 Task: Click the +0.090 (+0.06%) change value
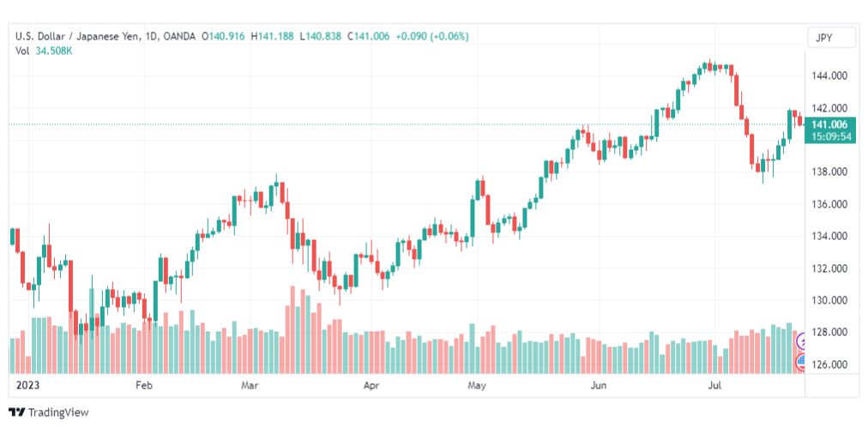[431, 37]
